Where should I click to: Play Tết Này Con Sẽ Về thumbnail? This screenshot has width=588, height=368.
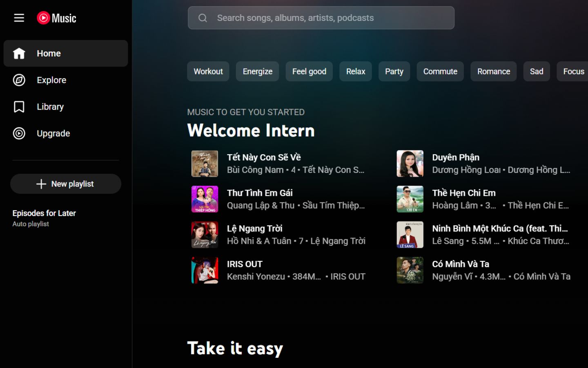(205, 164)
